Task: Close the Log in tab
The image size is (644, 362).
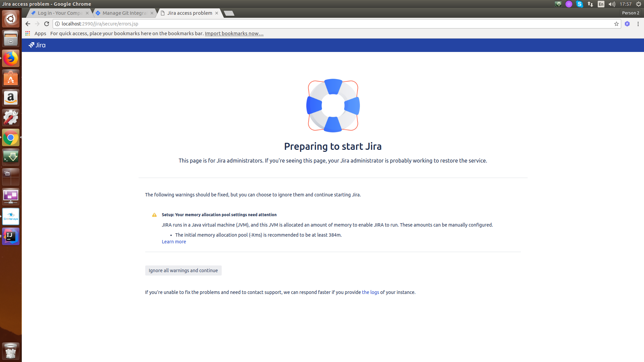Action: click(87, 13)
